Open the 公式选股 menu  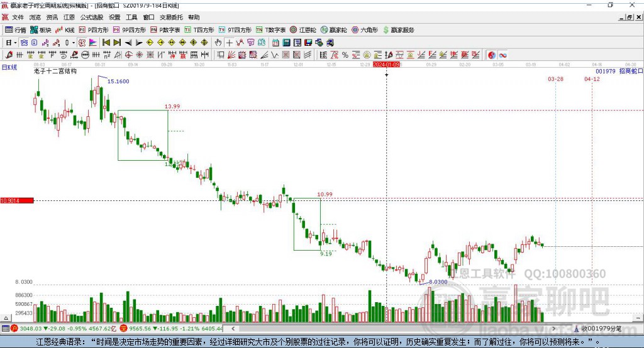(92, 17)
